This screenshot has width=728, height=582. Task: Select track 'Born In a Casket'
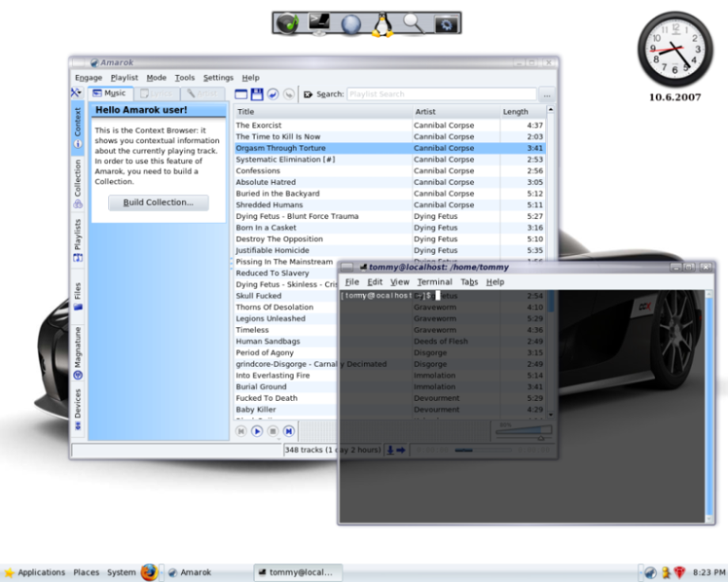389,228
